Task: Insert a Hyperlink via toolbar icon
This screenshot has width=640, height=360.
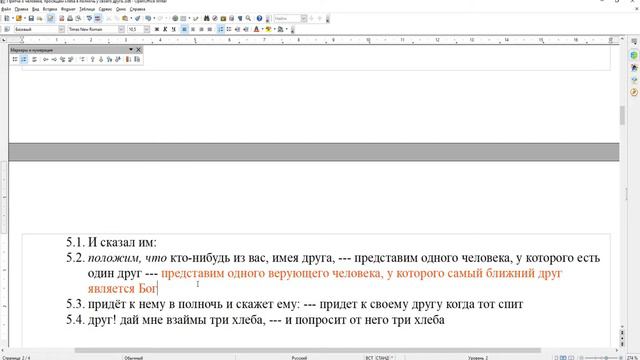Action: coord(175,18)
